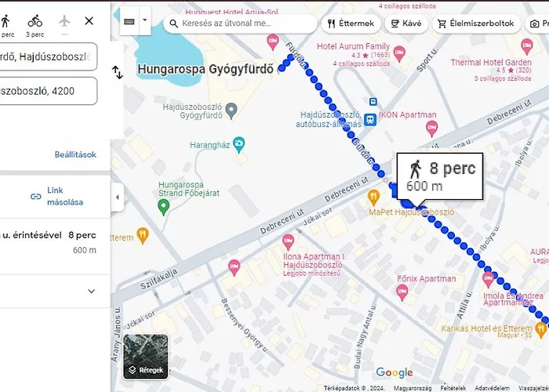Screen dimensions: 549x392
Task: Click the small bus stop icon near Sport u.
Action: [373, 101]
